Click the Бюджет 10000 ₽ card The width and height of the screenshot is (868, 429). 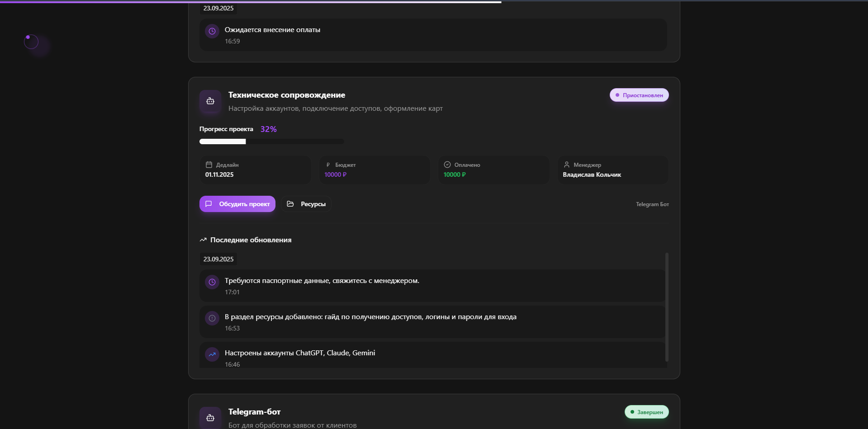(375, 170)
